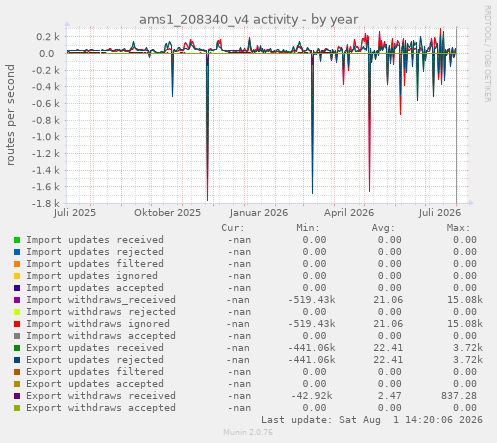Click the green Import updates received swatch
This screenshot has height=443, width=497.
[x=17, y=240]
